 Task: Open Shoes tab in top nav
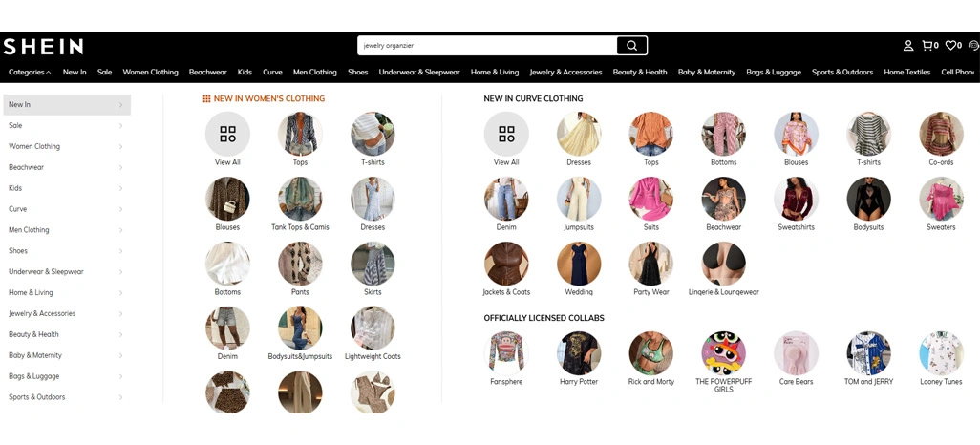click(357, 72)
